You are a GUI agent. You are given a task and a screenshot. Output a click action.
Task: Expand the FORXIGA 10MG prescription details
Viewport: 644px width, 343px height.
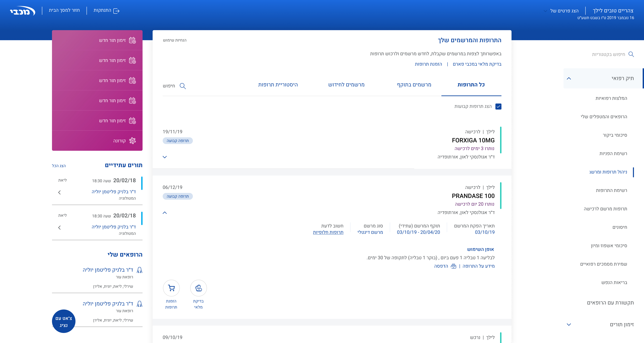click(165, 157)
